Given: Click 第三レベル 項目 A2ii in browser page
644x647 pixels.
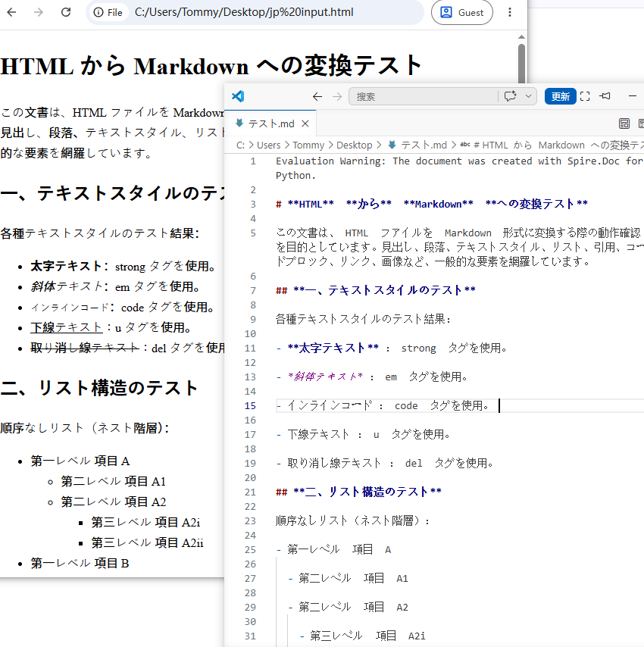Looking at the screenshot, I should [147, 543].
